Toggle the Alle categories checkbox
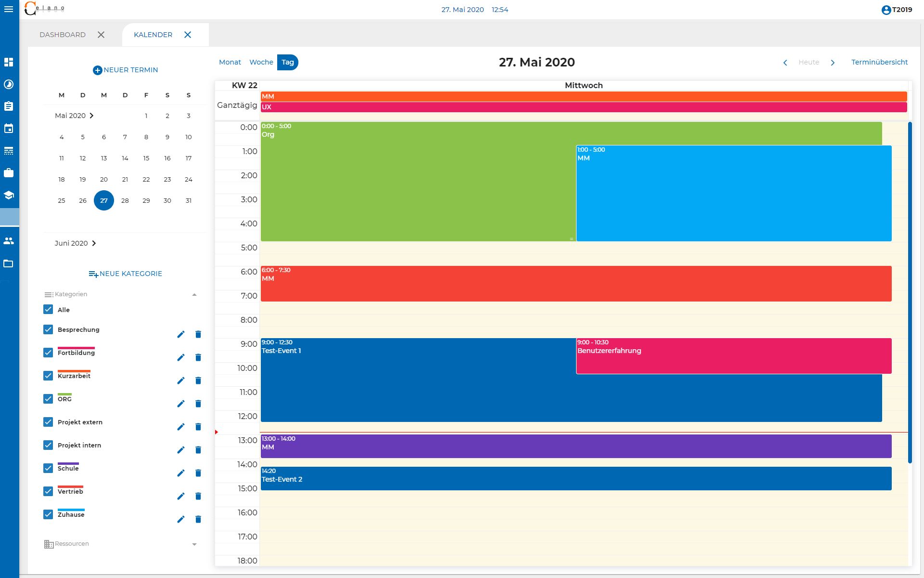This screenshot has height=578, width=924. 48,309
